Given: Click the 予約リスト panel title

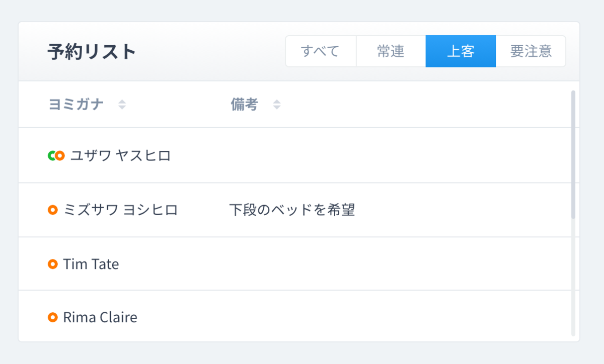Looking at the screenshot, I should 92,52.
